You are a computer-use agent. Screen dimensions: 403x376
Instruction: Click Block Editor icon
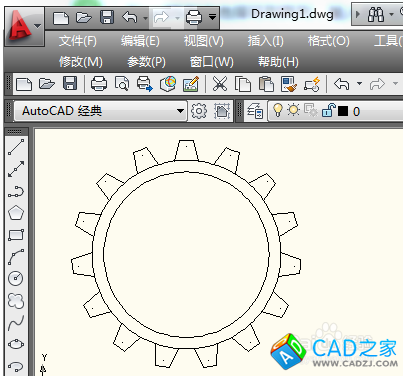click(x=312, y=84)
